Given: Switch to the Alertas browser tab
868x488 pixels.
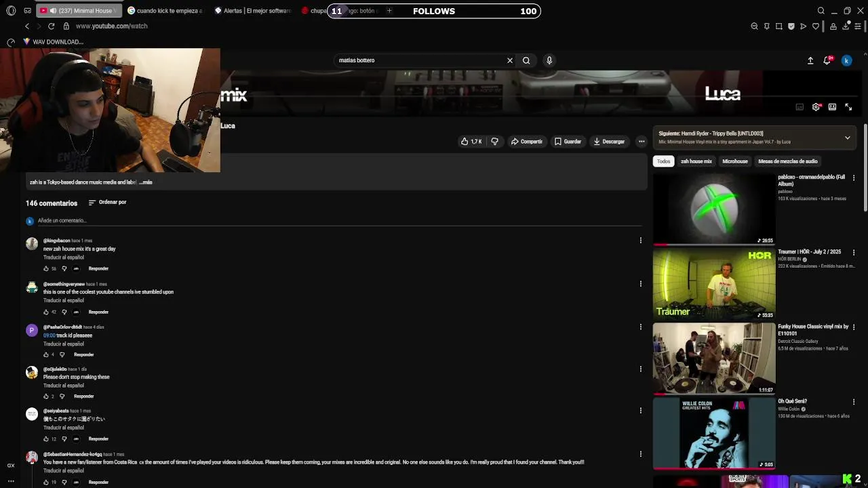Looking at the screenshot, I should [x=252, y=11].
